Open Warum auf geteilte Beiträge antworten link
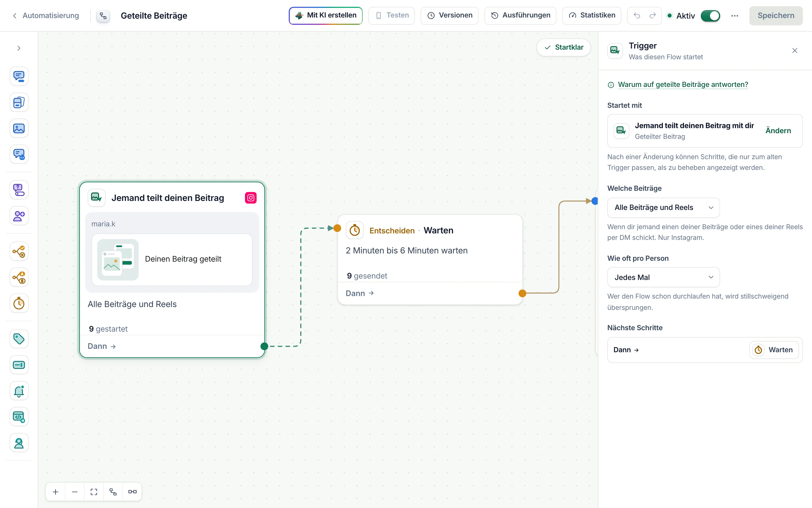 [x=683, y=84]
